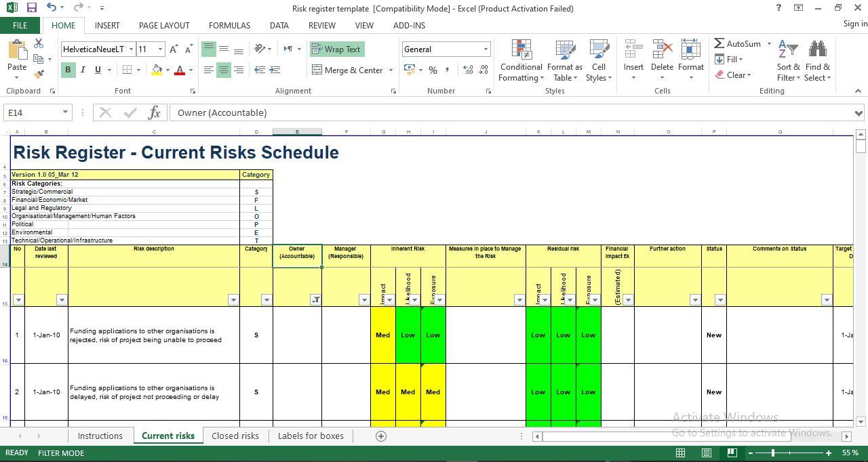The height and width of the screenshot is (462, 868).
Task: Toggle bold formatting on the selected cell
Action: [67, 70]
